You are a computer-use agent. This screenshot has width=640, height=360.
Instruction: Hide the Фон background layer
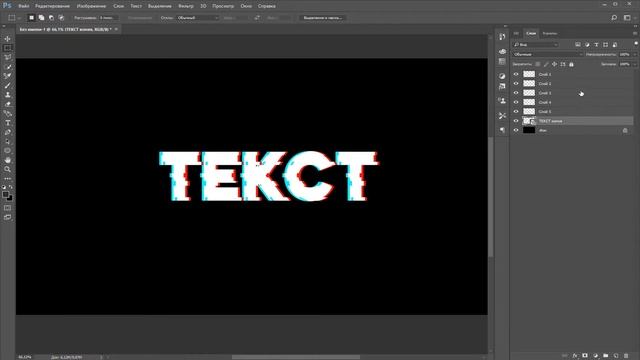click(x=516, y=130)
